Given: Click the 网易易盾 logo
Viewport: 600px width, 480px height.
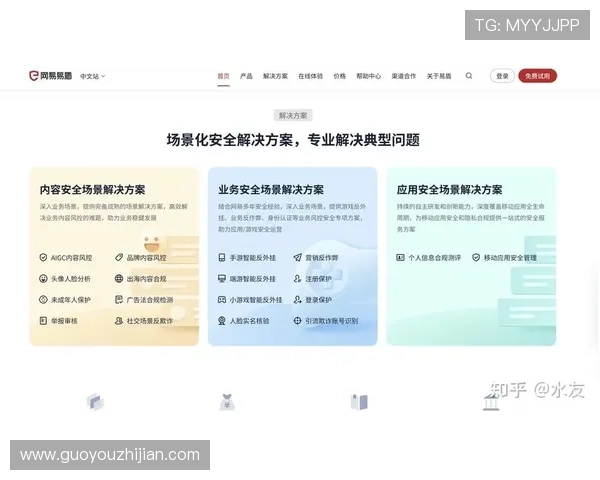Looking at the screenshot, I should pos(50,76).
